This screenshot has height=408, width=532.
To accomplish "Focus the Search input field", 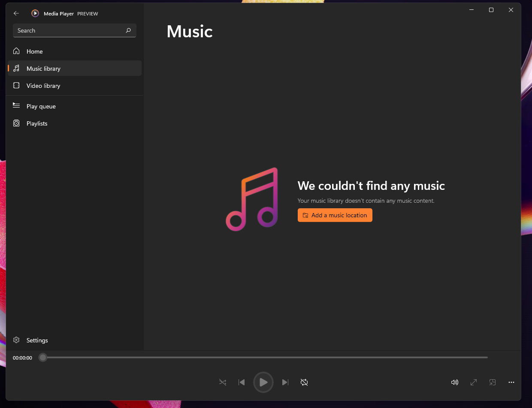I will (75, 30).
